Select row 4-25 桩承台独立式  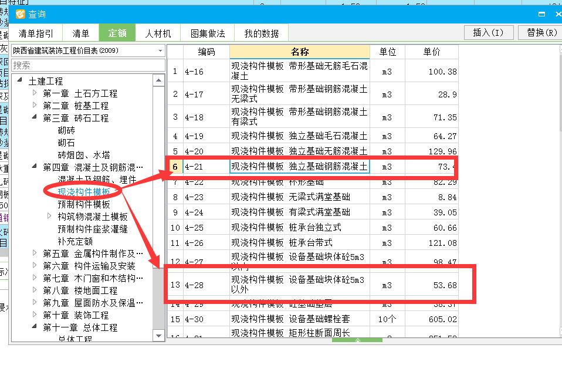[313, 227]
